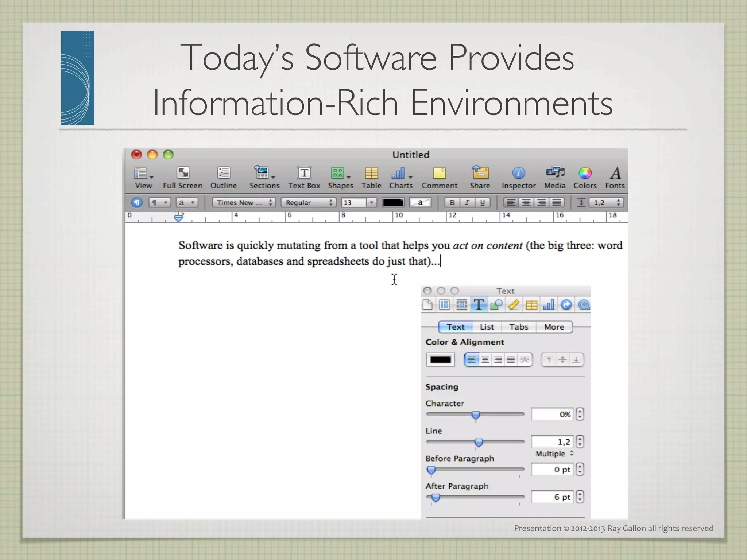Align text to middle vertically in Inspector

click(x=562, y=360)
